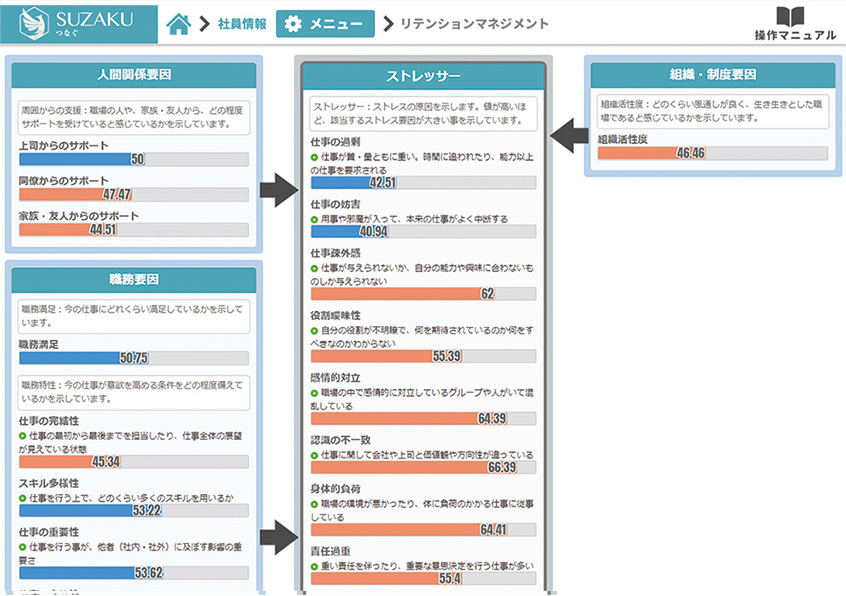
Task: Click the 仕事疎外感 bar showing 62
Action: 423,294
